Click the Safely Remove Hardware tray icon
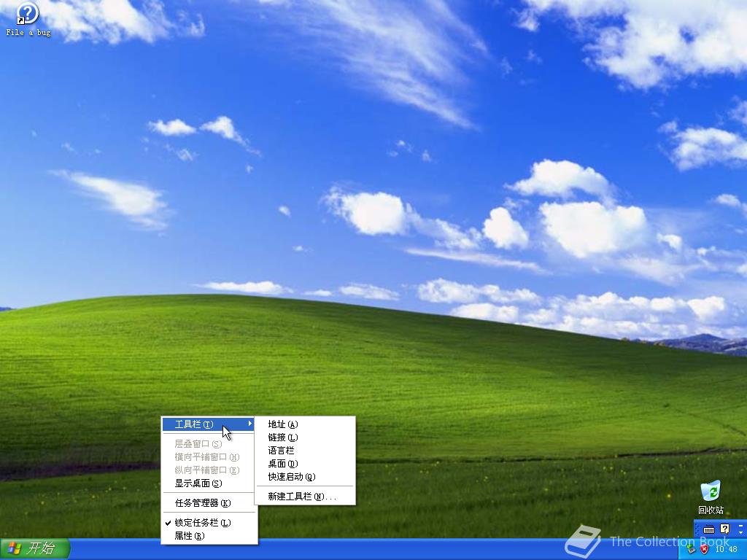 coord(691,549)
